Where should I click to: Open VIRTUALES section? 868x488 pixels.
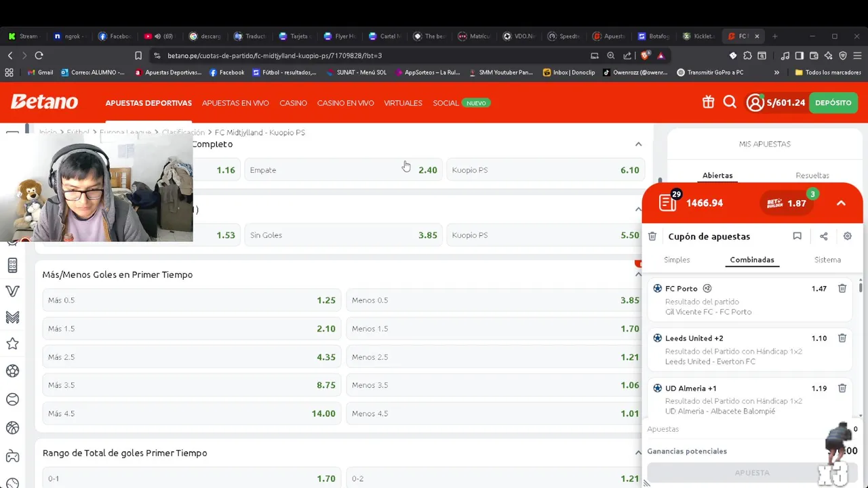pos(403,103)
